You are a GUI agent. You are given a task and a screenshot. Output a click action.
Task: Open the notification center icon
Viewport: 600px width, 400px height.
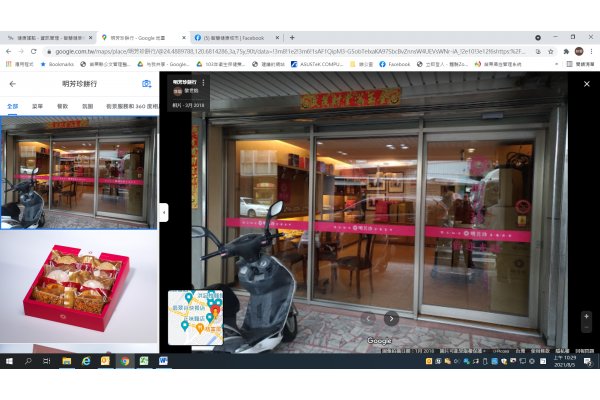(587, 361)
